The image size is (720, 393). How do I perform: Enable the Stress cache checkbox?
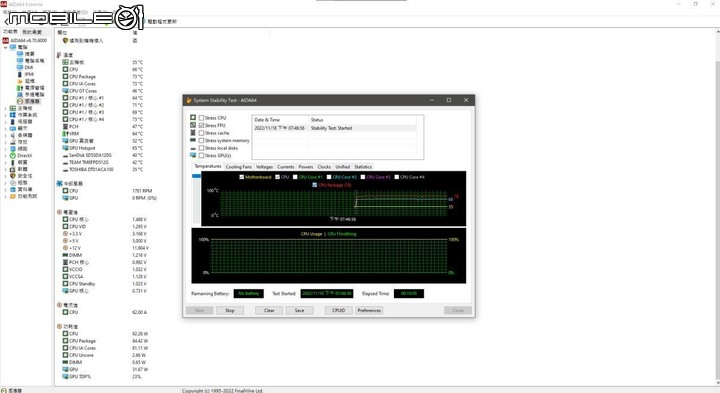coord(201,133)
